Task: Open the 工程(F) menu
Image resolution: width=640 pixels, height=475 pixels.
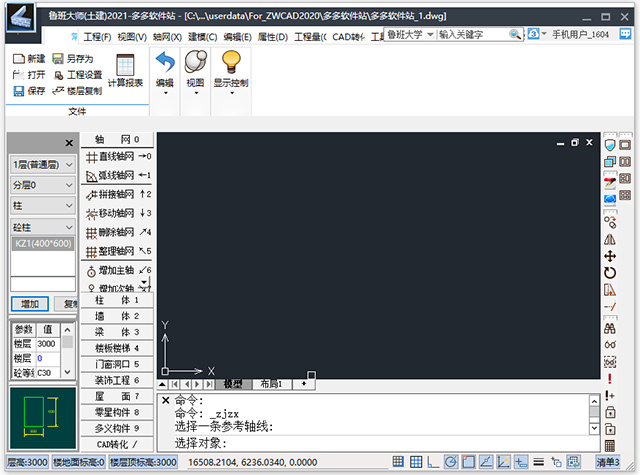Action: click(x=97, y=37)
